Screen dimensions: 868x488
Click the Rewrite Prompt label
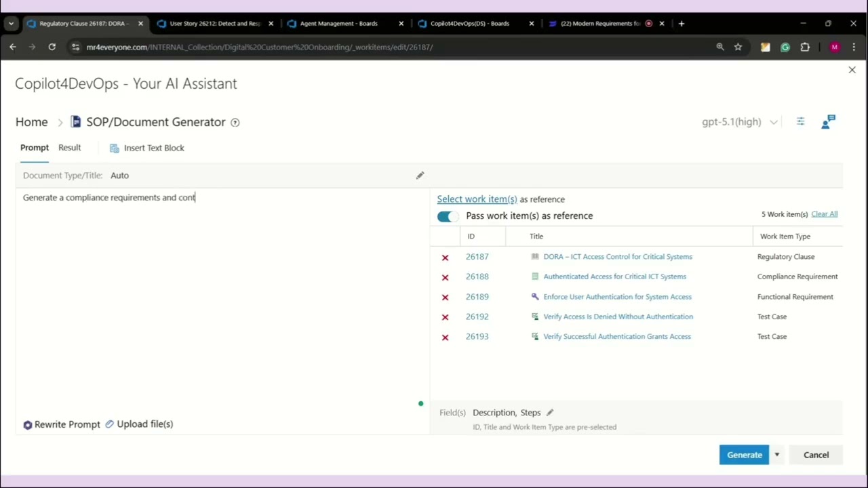click(67, 424)
